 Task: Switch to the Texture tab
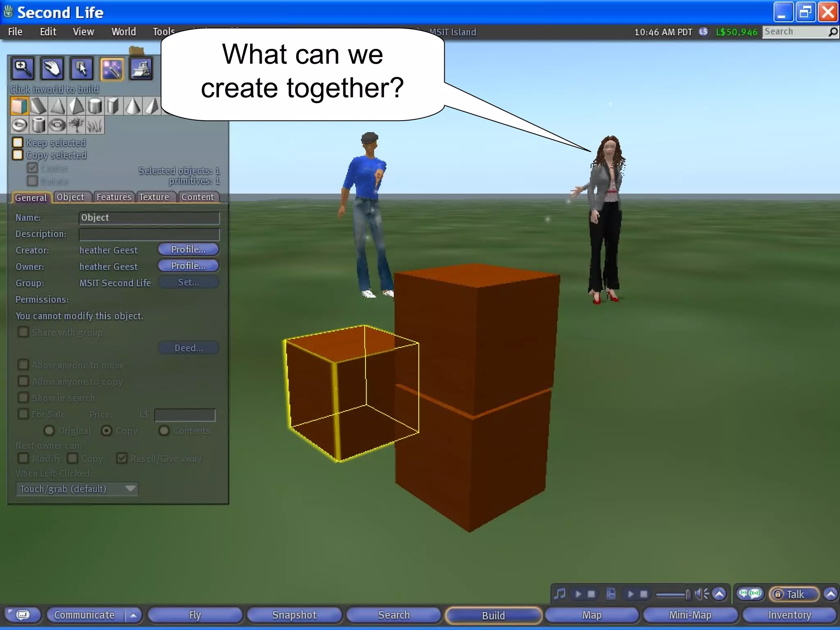pos(154,197)
